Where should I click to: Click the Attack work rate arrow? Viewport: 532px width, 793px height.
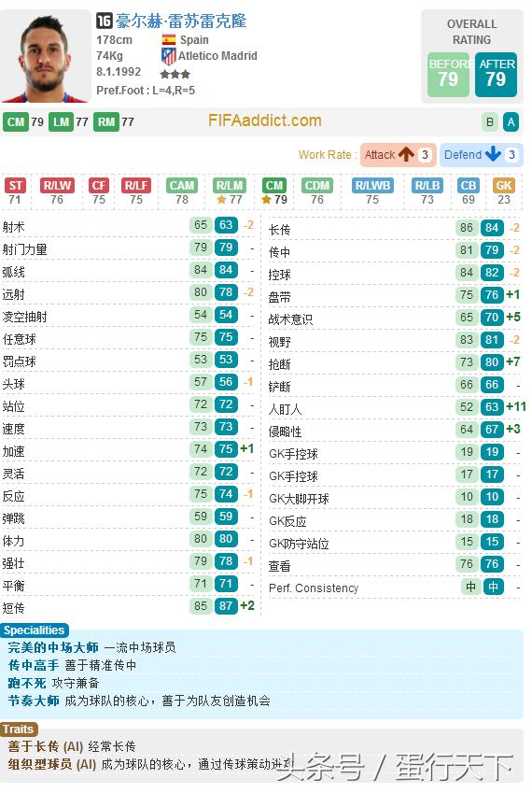pos(406,154)
